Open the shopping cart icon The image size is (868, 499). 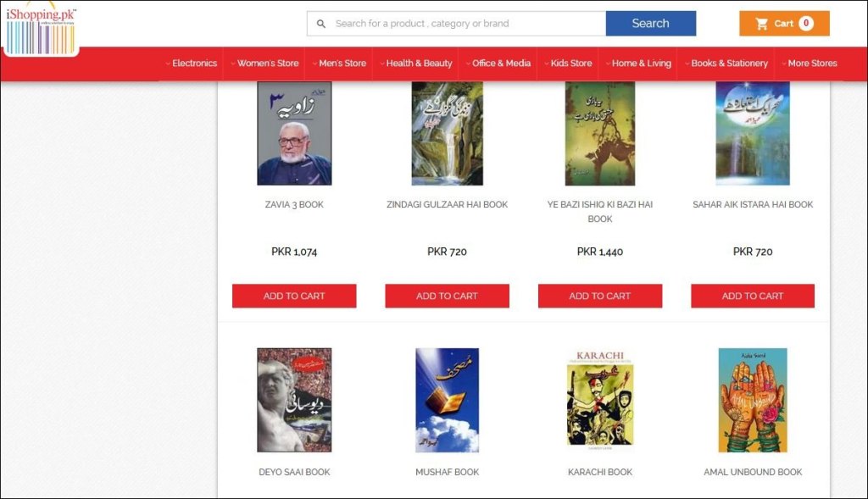coord(762,24)
